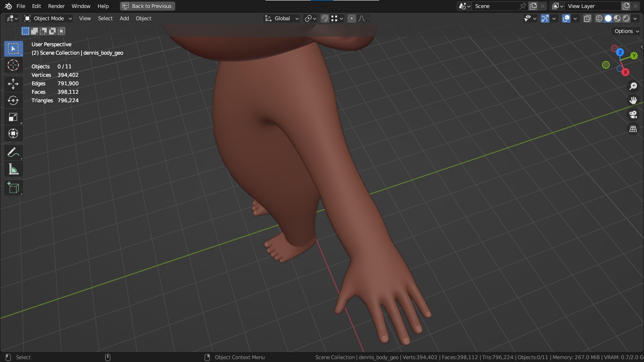The height and width of the screenshot is (362, 644).
Task: Open the viewport Select menu
Action: 105,18
